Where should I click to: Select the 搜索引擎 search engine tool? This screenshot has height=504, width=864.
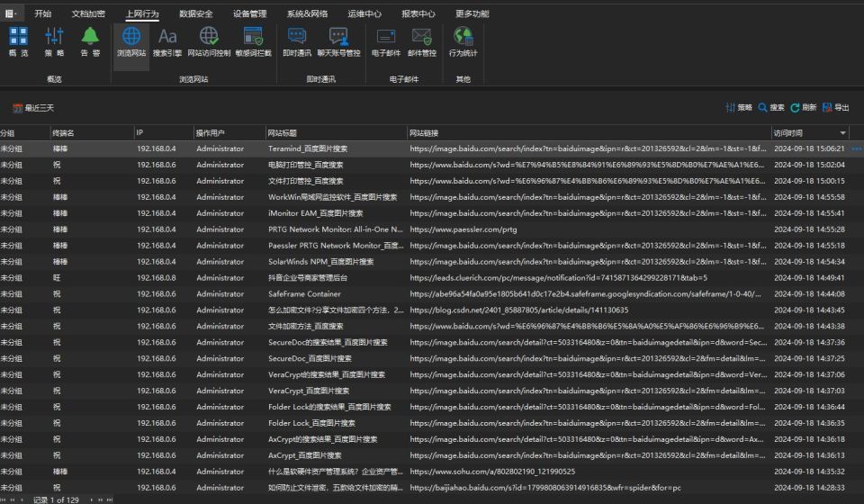click(x=167, y=42)
